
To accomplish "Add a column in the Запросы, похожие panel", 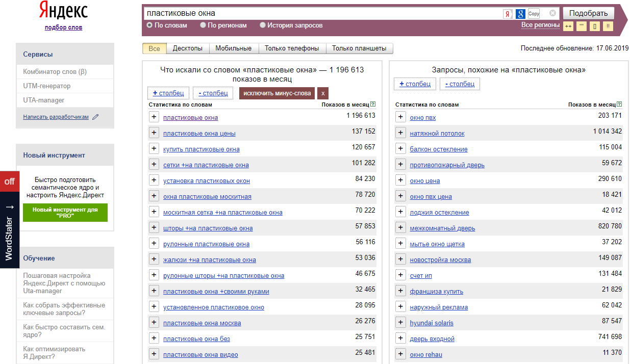I will click(415, 84).
